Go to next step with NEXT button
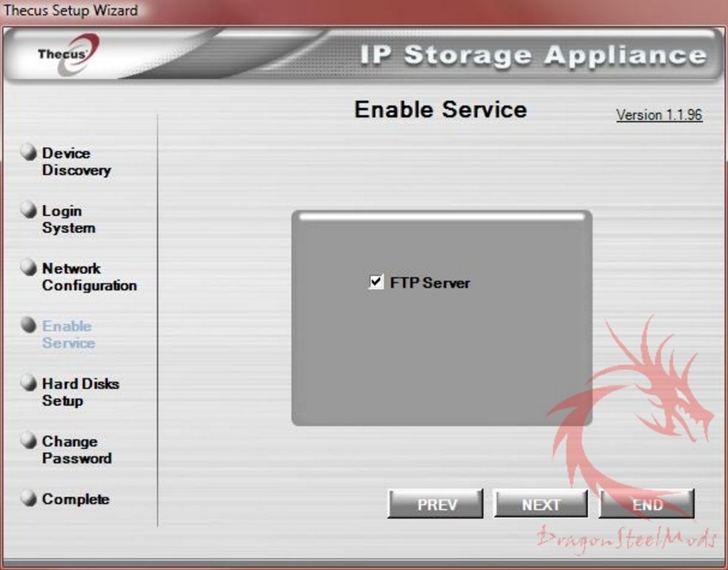The height and width of the screenshot is (570, 728). (541, 504)
